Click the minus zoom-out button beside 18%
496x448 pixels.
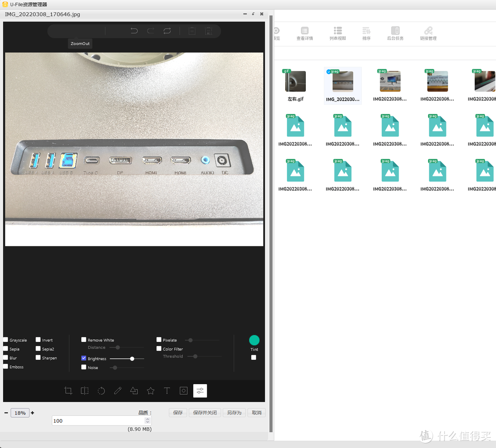[x=6, y=413]
